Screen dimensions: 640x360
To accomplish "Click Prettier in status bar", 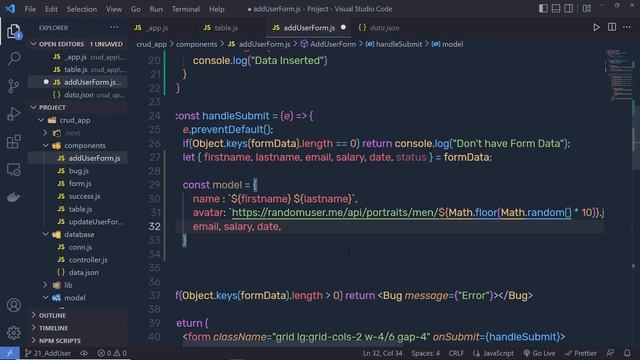I will [581, 353].
